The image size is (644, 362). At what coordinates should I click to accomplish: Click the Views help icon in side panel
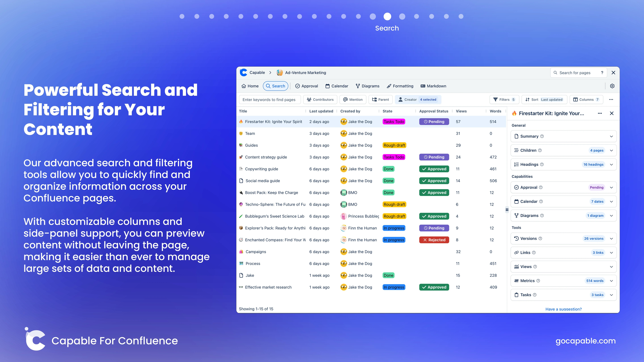tap(535, 267)
